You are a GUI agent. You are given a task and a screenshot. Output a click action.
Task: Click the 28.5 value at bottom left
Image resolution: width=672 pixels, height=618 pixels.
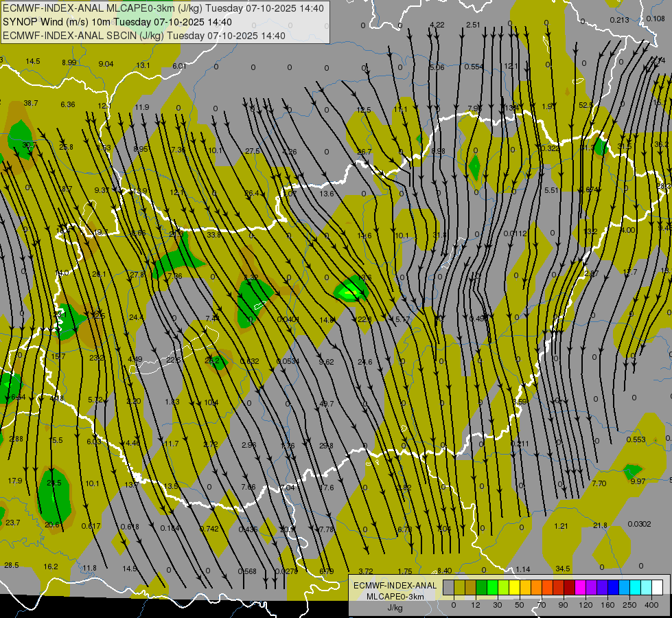click(x=12, y=565)
